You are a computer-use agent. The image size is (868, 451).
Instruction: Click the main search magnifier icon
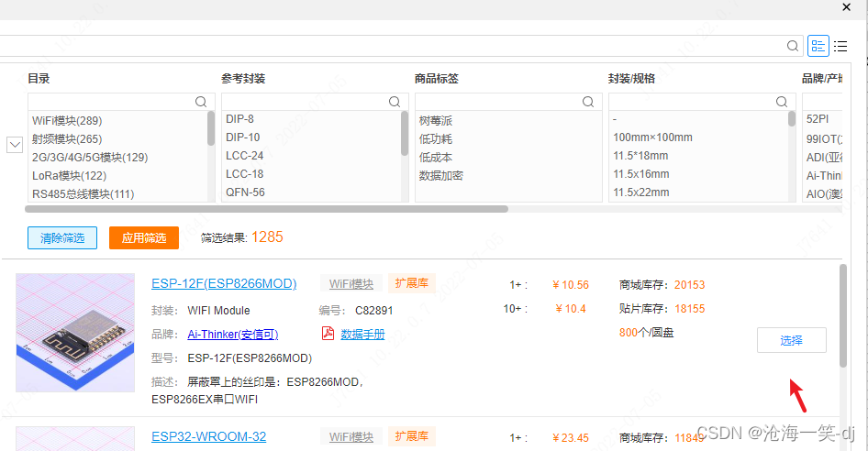tap(792, 46)
